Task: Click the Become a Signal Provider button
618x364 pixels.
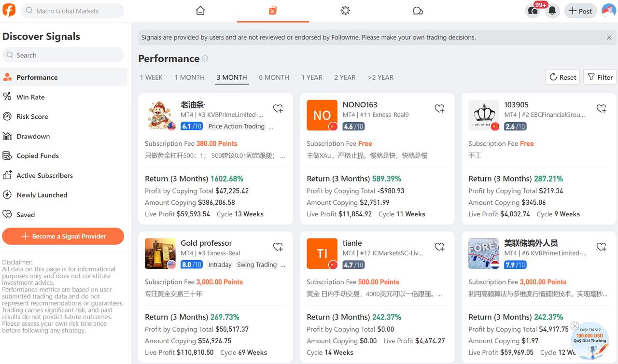Action: (63, 236)
